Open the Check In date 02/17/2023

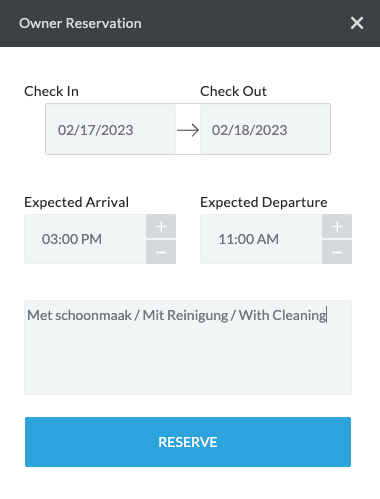coord(111,129)
